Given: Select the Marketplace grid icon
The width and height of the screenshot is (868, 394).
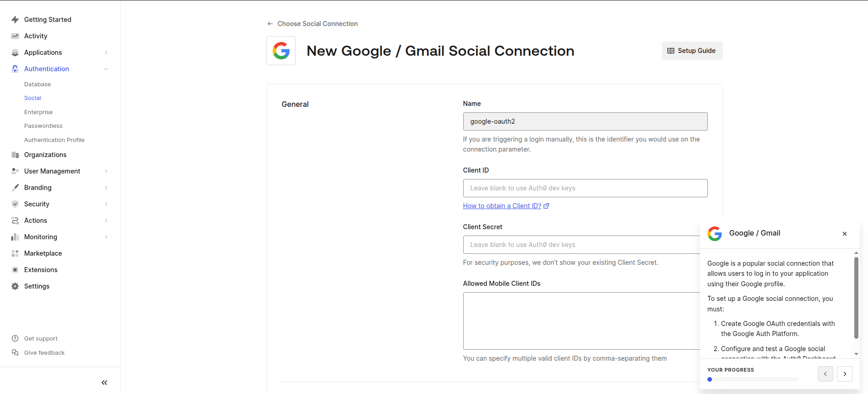Looking at the screenshot, I should pyautogui.click(x=15, y=253).
